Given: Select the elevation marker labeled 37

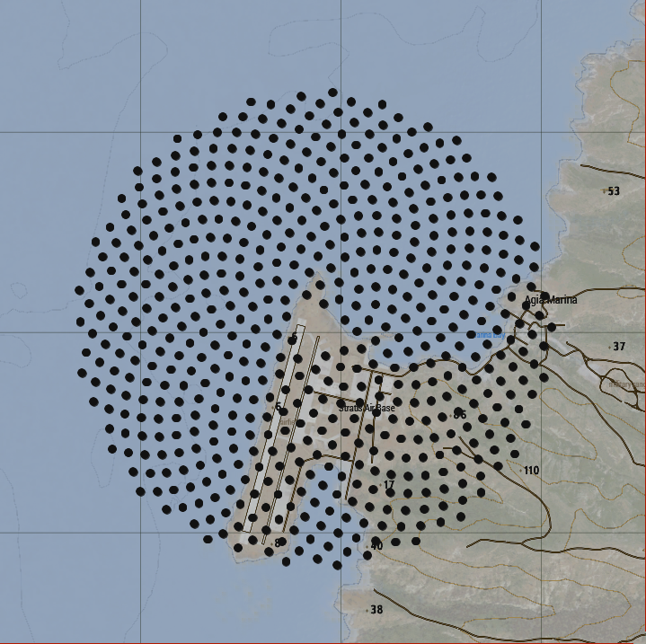Looking at the screenshot, I should point(619,347).
